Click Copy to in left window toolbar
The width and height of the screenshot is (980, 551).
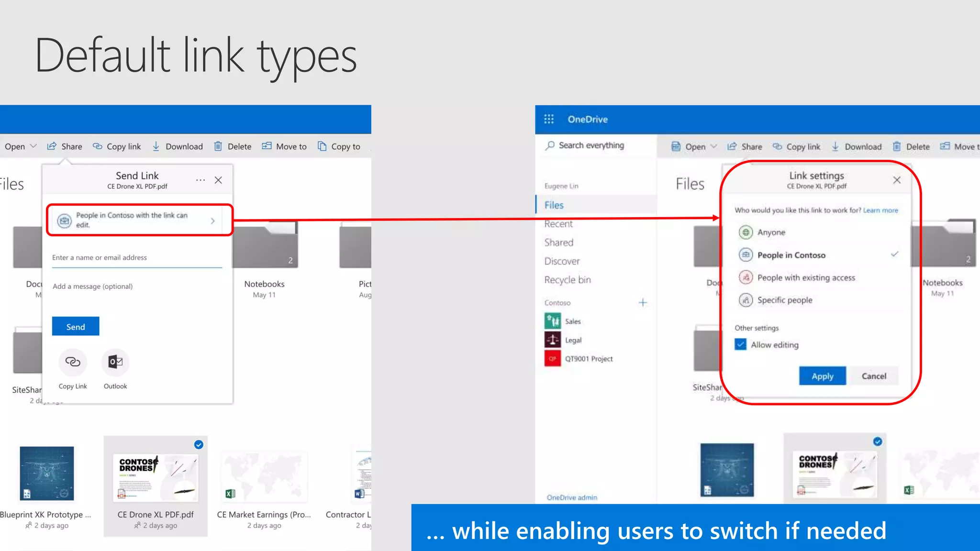pyautogui.click(x=339, y=146)
